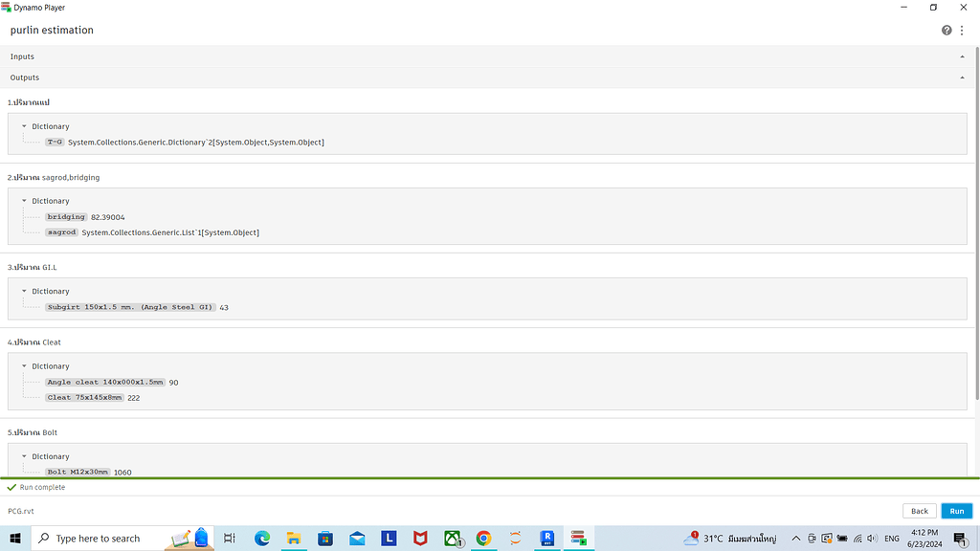Open Microsoft Edge from the taskbar
This screenshot has height=551, width=980.
pyautogui.click(x=262, y=538)
